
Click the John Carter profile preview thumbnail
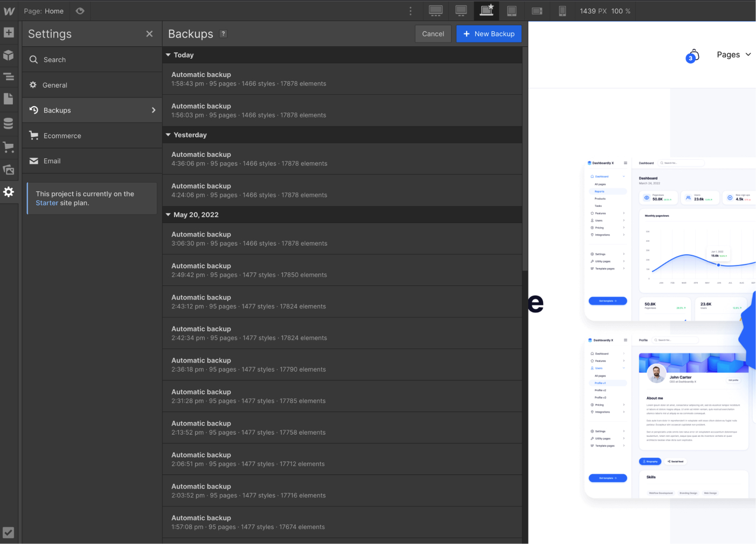click(670, 416)
